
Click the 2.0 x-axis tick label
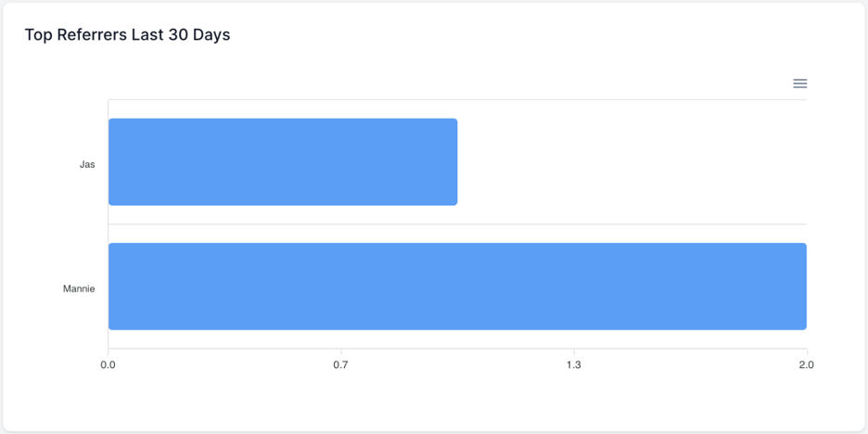807,364
